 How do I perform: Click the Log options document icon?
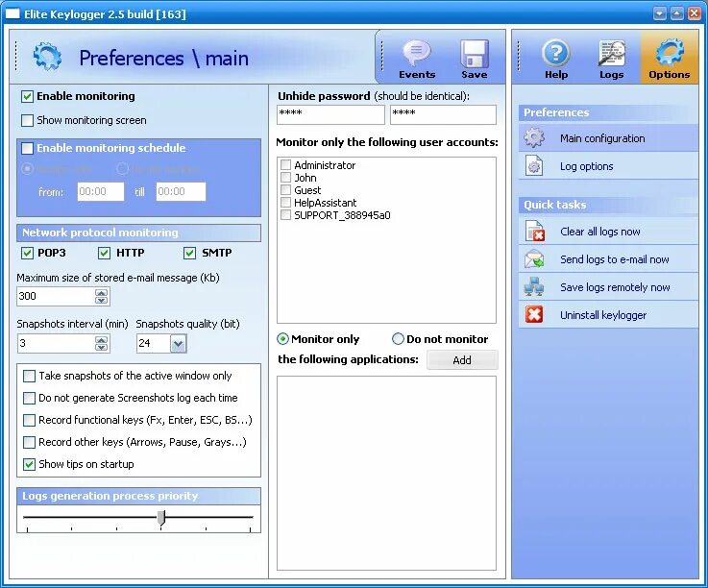click(534, 166)
